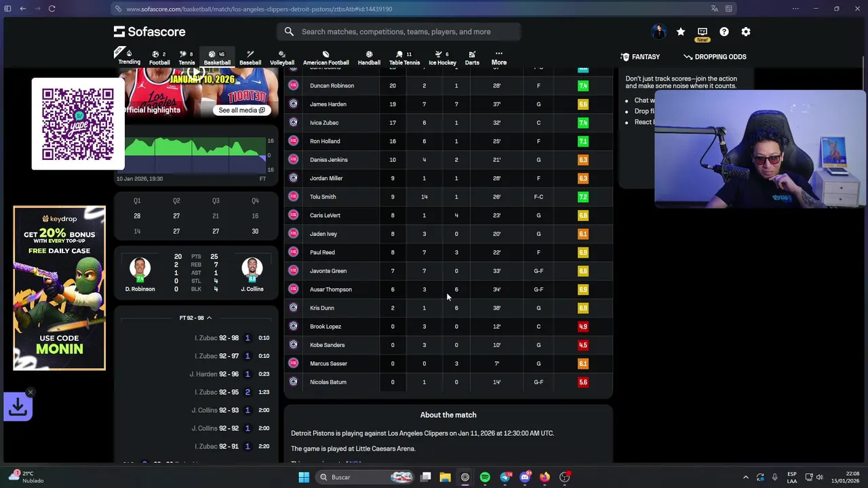The image size is (868, 488).
Task: Click the Sofascore logo
Action: tap(149, 32)
